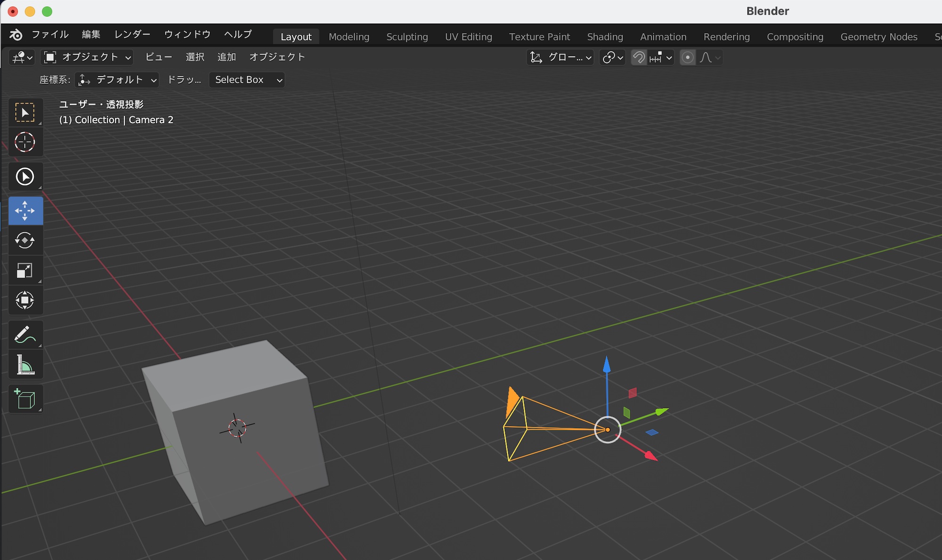
Task: Switch to the Shading workspace tab
Action: pyautogui.click(x=605, y=37)
